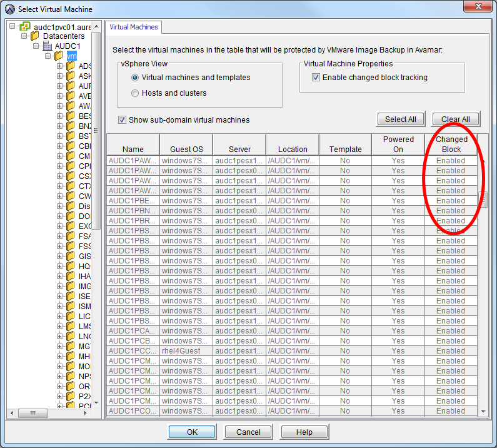
Task: Expand the MHI folder node
Action: (59, 356)
